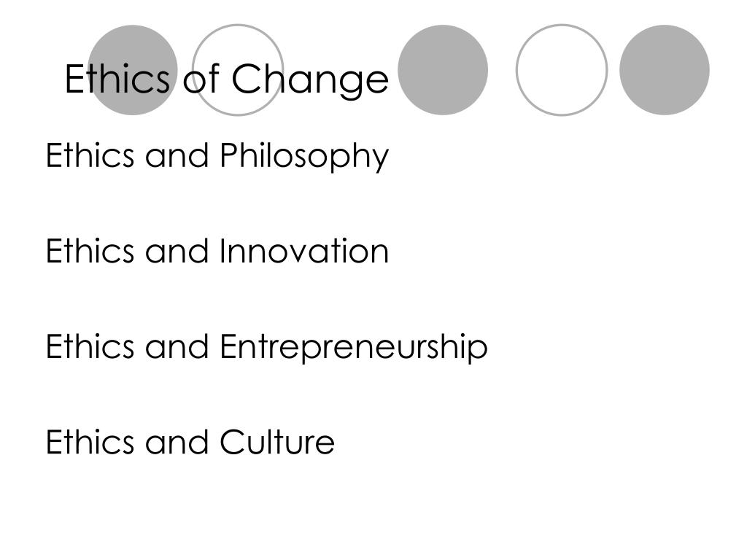Click the word "Ethics" in the title
This screenshot has height=560, width=747.
117,79
